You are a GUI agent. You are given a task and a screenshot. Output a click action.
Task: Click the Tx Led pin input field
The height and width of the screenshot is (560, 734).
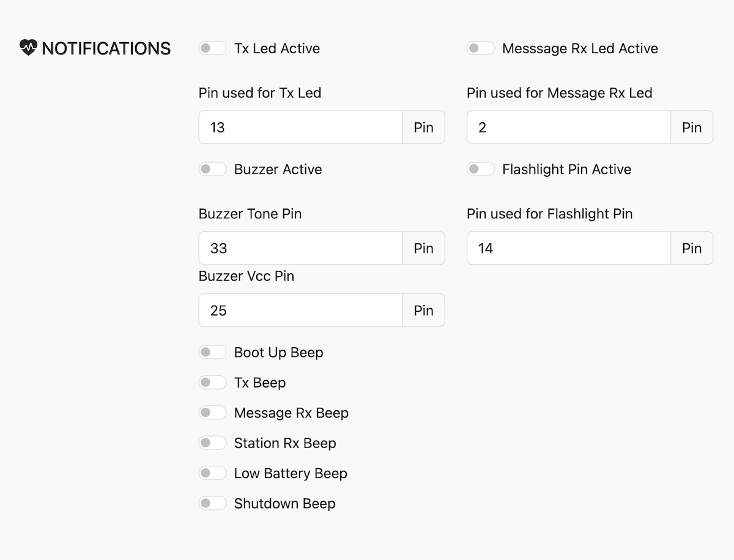[300, 127]
